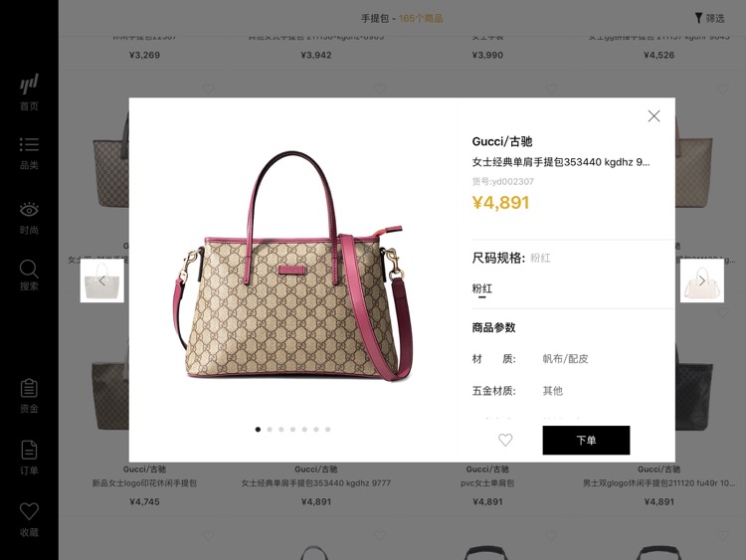Jump to last image pagination dot
The image size is (746, 560).
[x=328, y=429]
